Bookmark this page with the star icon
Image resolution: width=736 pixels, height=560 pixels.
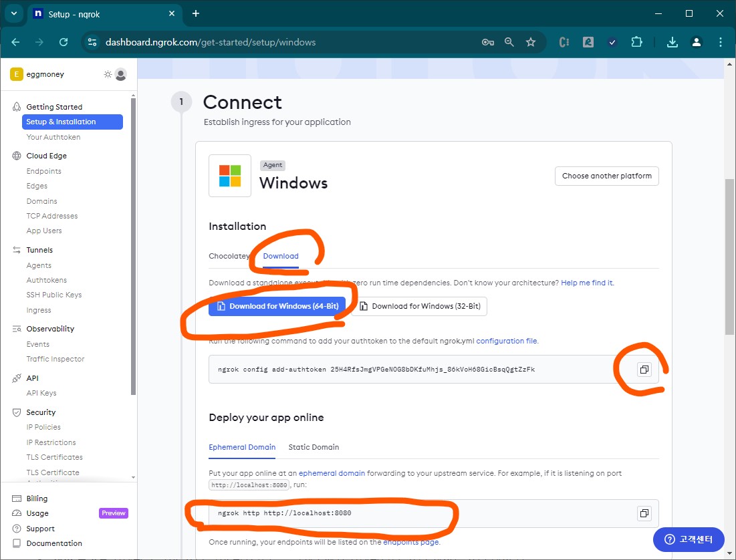coord(531,42)
